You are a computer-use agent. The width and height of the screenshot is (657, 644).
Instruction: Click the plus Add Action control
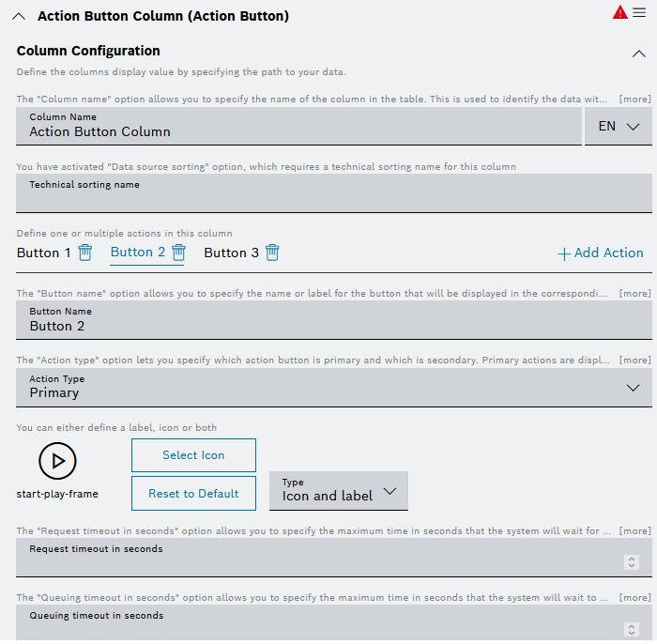pyautogui.click(x=601, y=253)
